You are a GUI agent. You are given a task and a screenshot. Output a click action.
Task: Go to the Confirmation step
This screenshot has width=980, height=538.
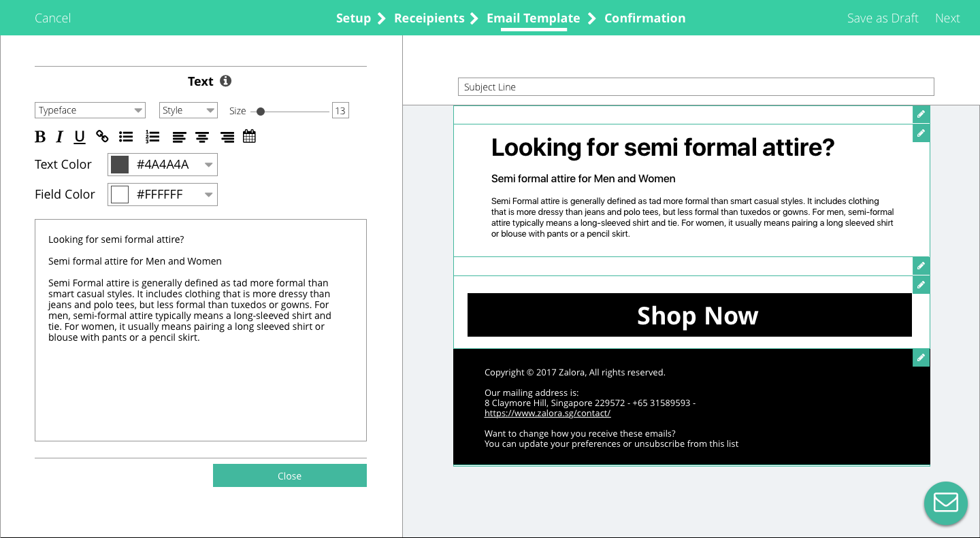[x=644, y=18]
